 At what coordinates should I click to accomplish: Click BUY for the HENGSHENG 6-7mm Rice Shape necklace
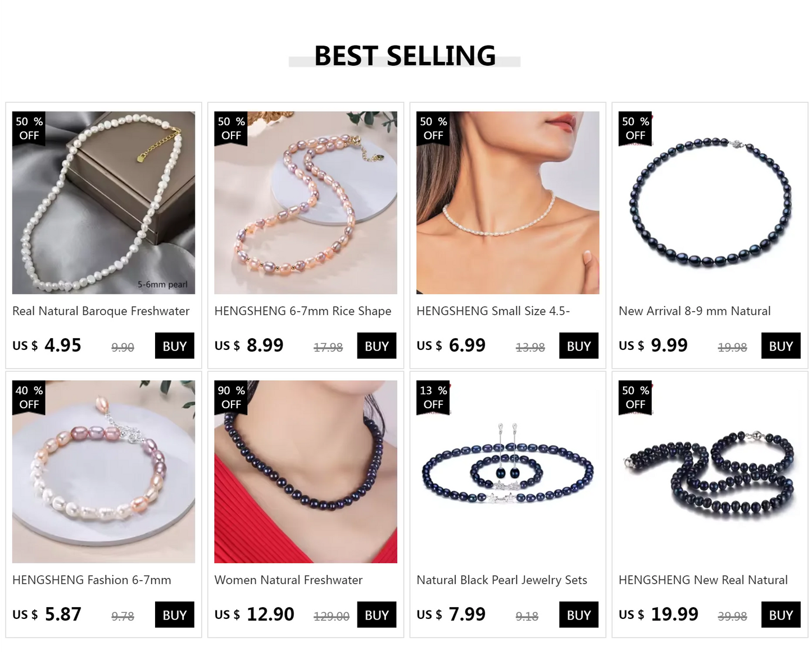[376, 346]
